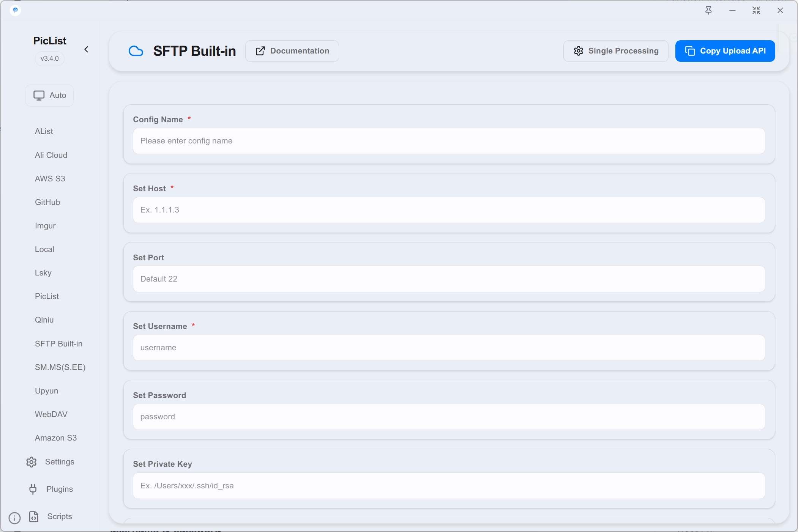Viewport: 798px width, 532px height.
Task: Click the PicList app logo icon
Action: point(15,10)
